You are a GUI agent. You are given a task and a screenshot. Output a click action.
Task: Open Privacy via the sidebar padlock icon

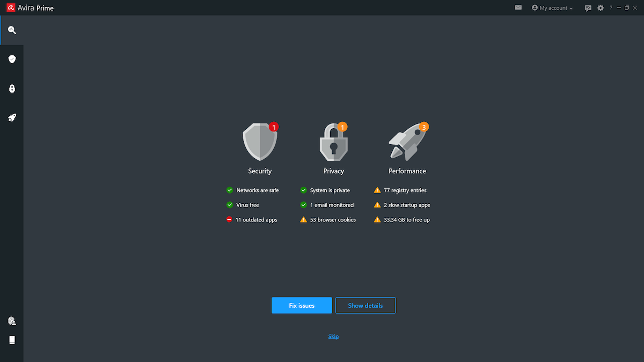pos(12,88)
